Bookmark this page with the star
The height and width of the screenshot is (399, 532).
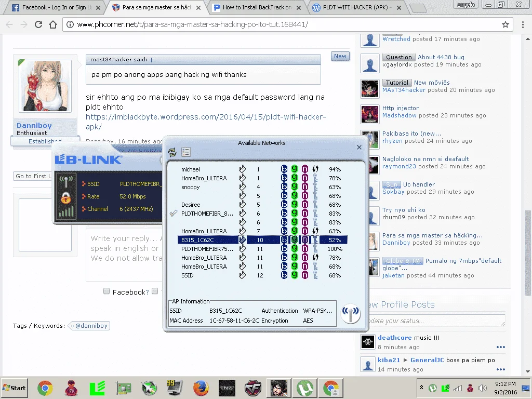point(506,24)
